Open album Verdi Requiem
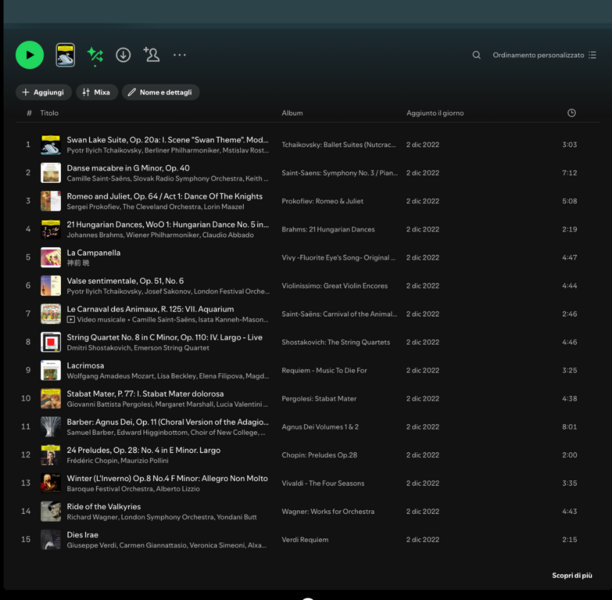The height and width of the screenshot is (600, 612). click(305, 539)
